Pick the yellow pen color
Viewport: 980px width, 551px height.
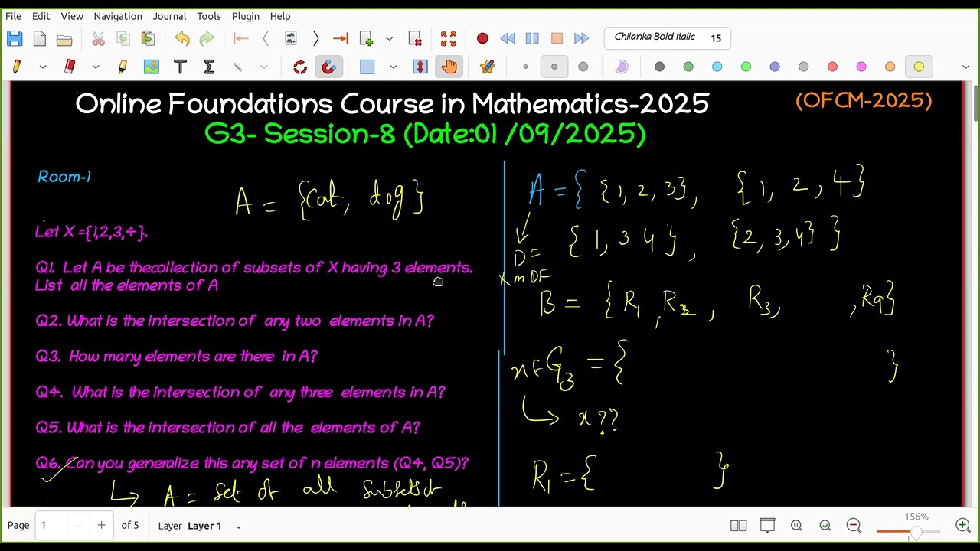point(919,67)
